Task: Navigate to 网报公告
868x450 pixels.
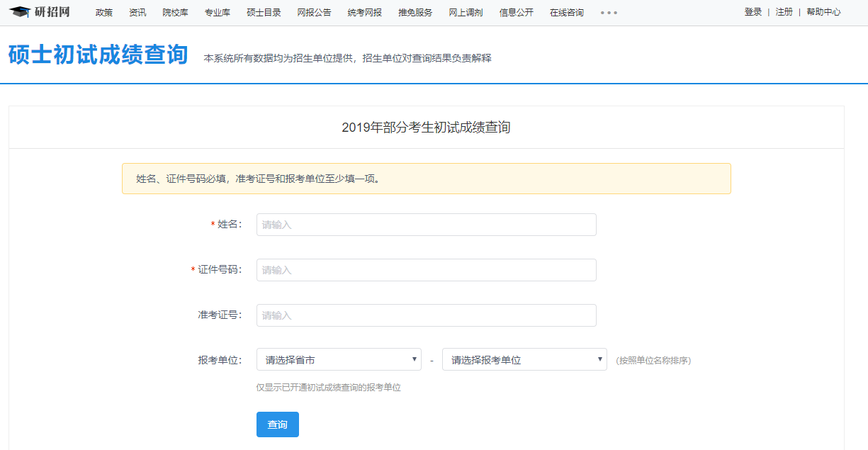Action: 314,13
